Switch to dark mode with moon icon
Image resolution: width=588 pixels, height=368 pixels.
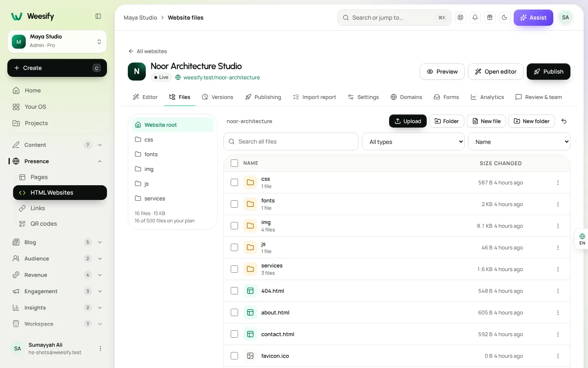tap(504, 18)
